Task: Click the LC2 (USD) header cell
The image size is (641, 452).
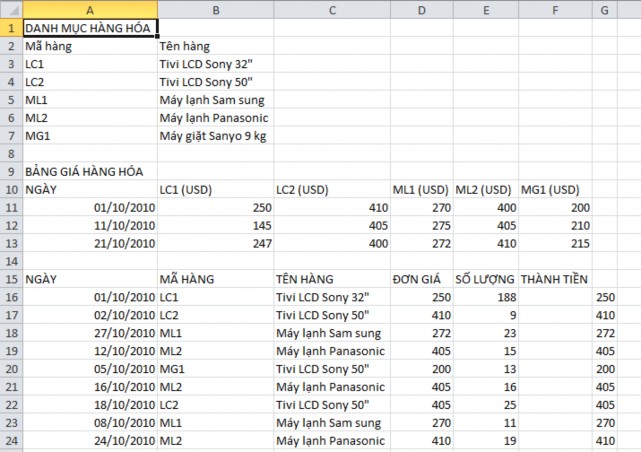Action: 330,189
